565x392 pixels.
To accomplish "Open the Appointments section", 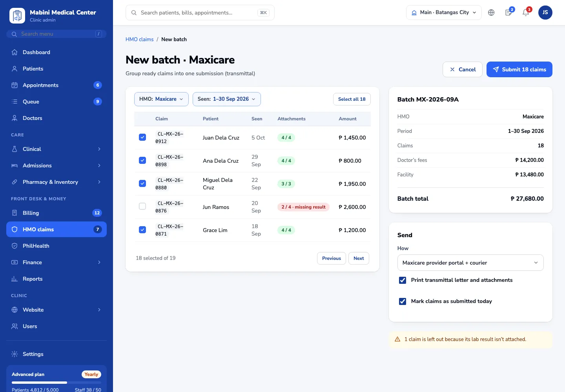I will click(56, 85).
